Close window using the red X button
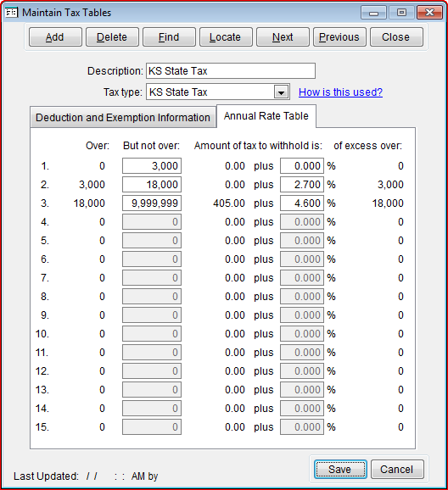The image size is (448, 490). [x=429, y=13]
